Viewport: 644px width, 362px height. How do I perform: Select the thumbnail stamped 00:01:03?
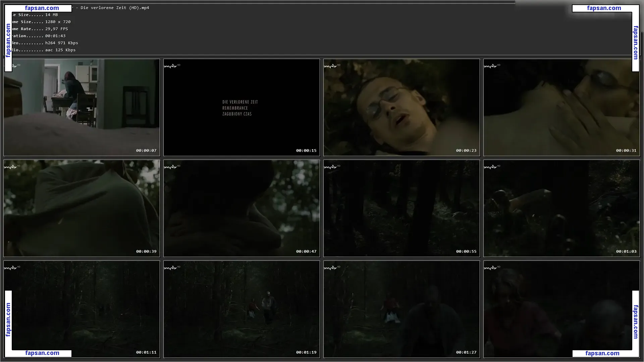561,208
